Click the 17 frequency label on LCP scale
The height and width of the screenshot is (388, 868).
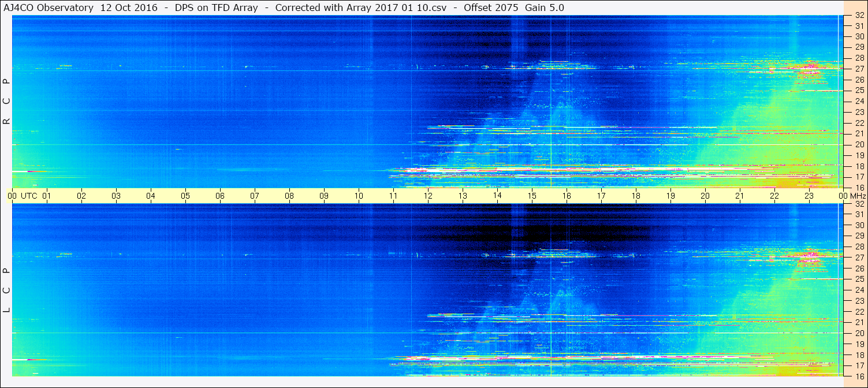tap(859, 365)
